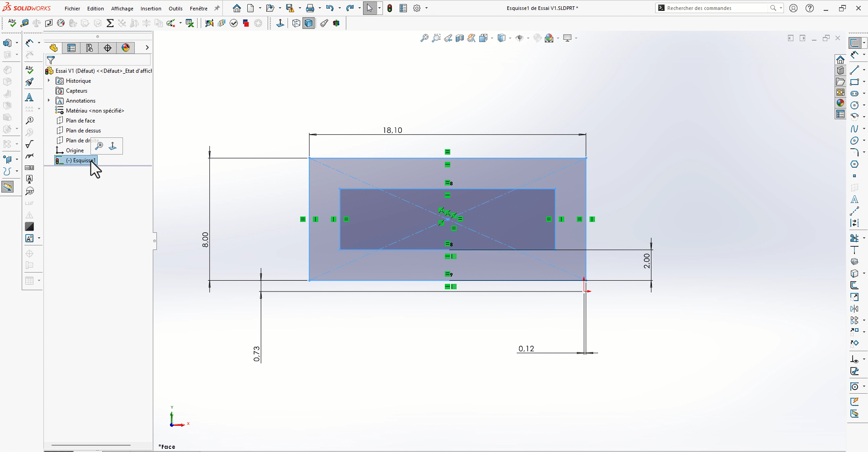Click the feature tree filter icon

click(51, 60)
